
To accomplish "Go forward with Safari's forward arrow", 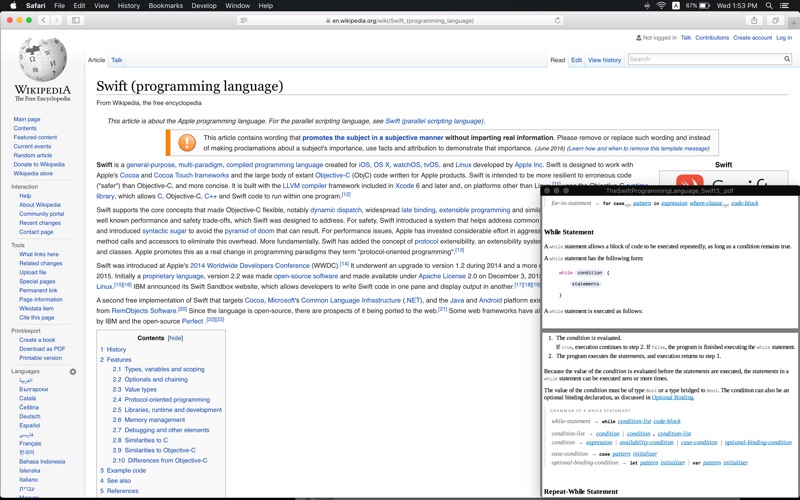I will click(56, 20).
